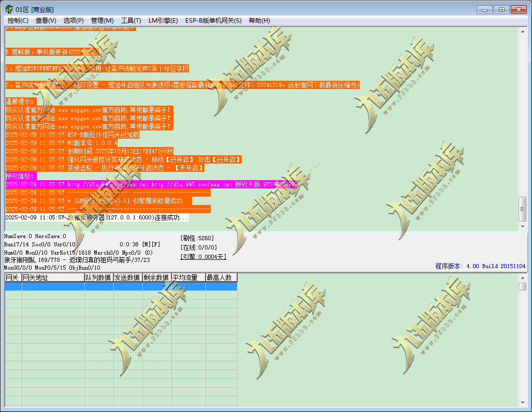Click the Hum0/0 Mon0/10 UsrRot status line

coord(78,253)
